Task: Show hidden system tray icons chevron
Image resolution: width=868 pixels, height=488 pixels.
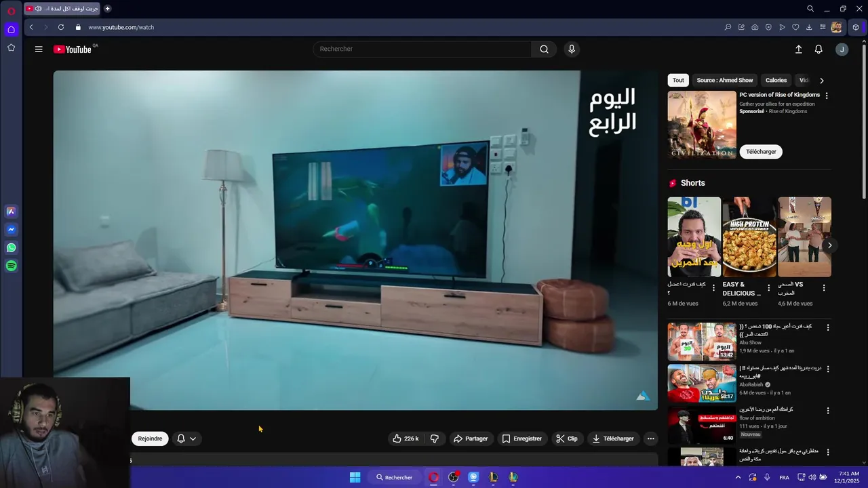Action: (738, 477)
